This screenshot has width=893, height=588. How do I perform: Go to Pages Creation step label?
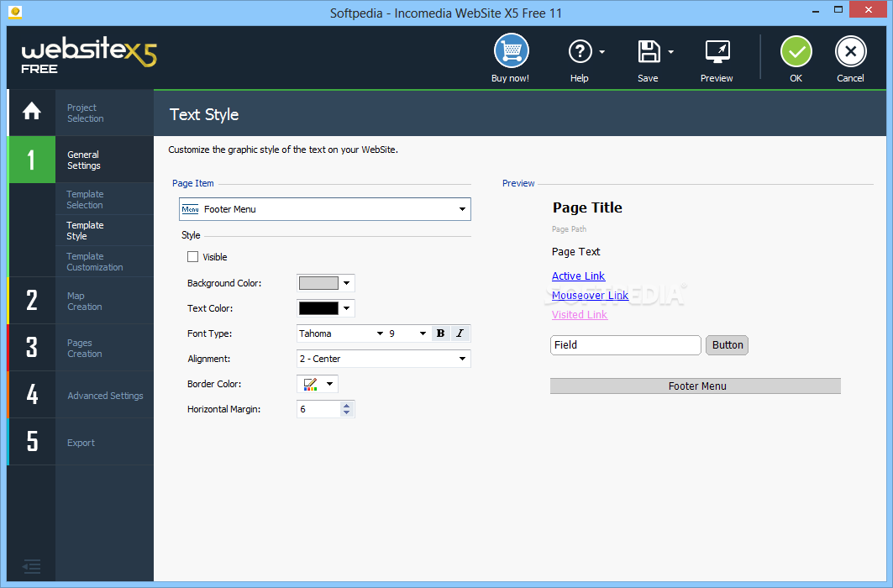[x=84, y=349]
